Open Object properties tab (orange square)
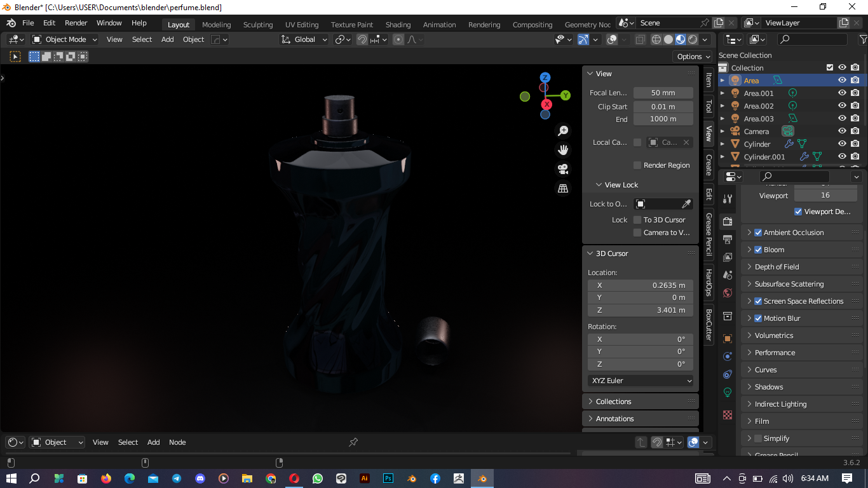Screen dimensions: 868x488 click(x=728, y=339)
